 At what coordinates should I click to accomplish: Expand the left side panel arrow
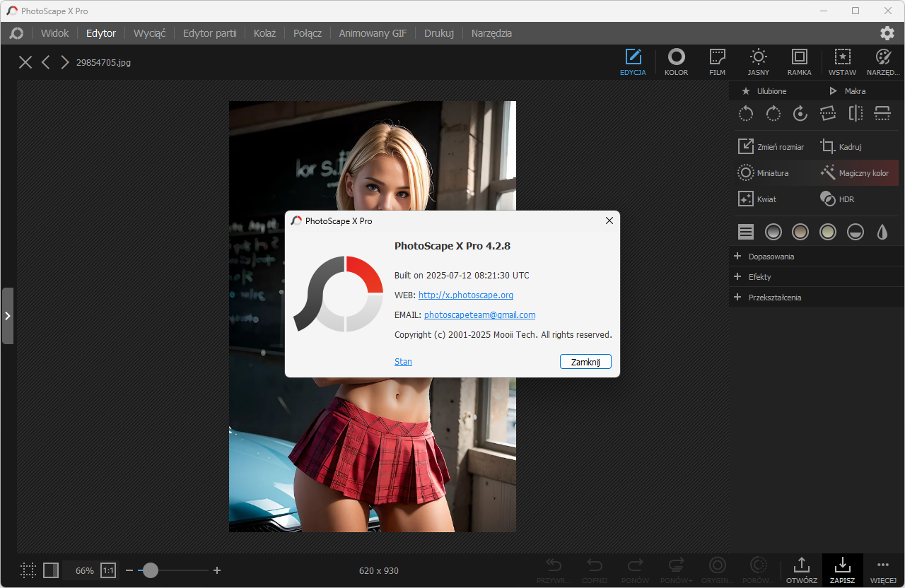click(8, 316)
